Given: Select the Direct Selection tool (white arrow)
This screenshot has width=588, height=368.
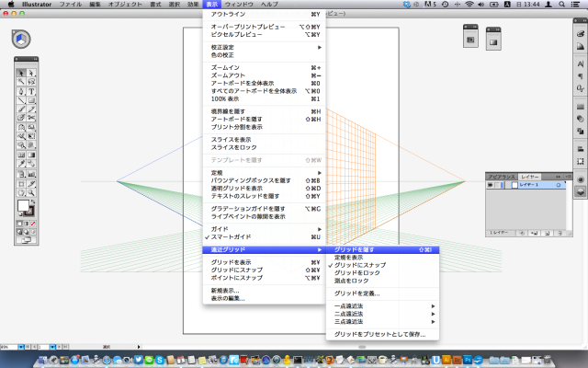Looking at the screenshot, I should coord(31,73).
